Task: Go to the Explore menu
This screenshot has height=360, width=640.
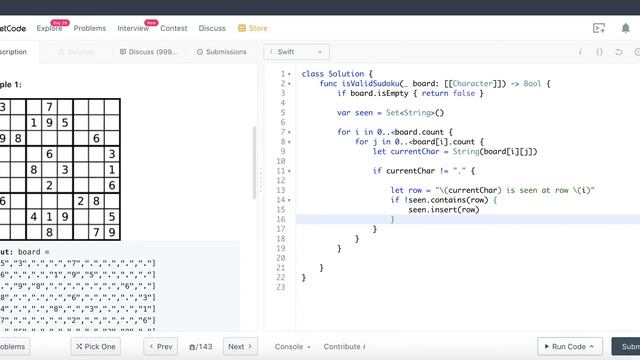Action: 49,28
